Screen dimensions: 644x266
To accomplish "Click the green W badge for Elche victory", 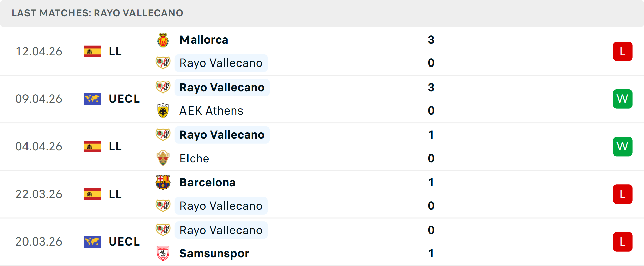I will (x=623, y=146).
